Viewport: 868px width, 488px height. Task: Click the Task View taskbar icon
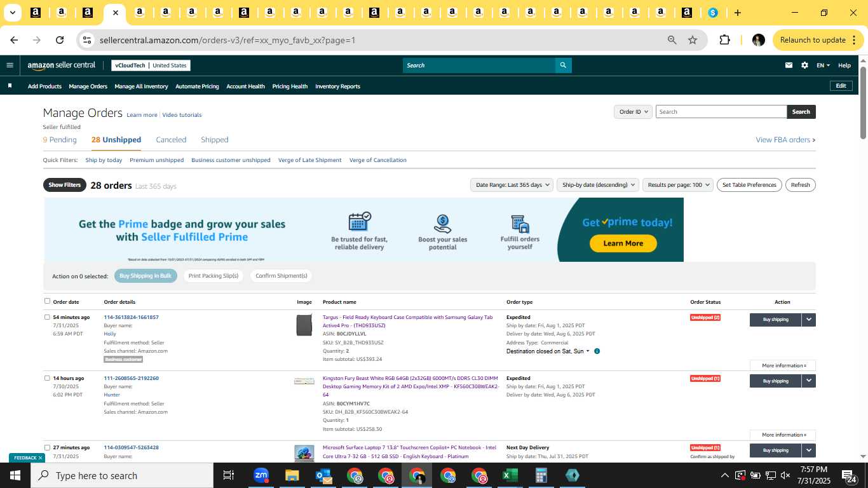(x=229, y=475)
